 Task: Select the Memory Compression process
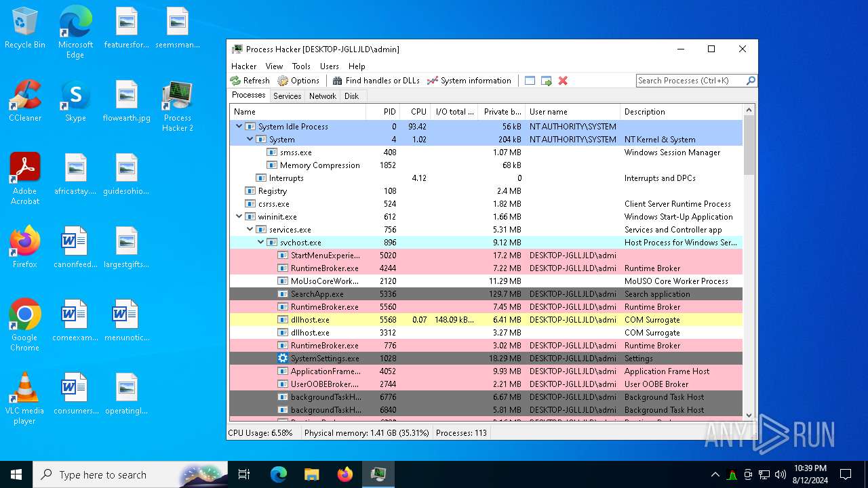[486, 165]
